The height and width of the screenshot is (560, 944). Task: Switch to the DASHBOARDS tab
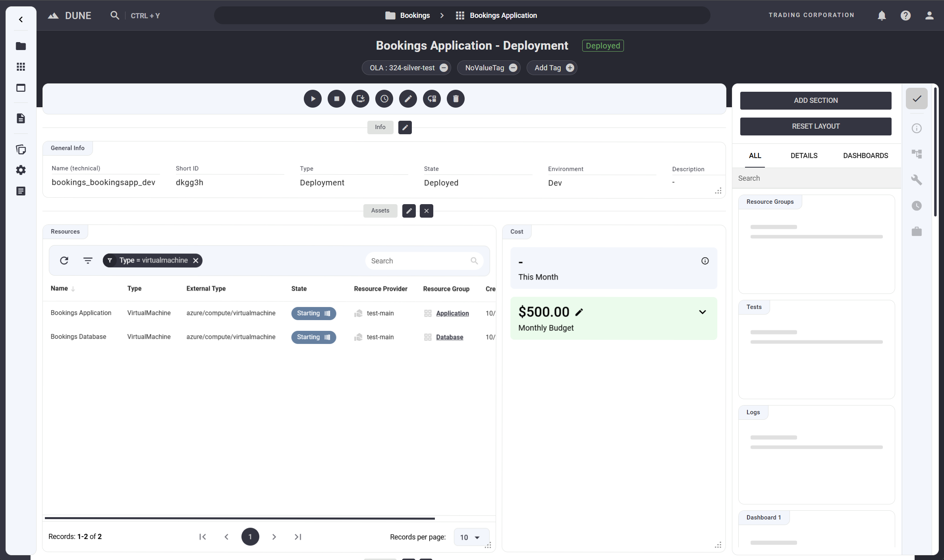(865, 156)
